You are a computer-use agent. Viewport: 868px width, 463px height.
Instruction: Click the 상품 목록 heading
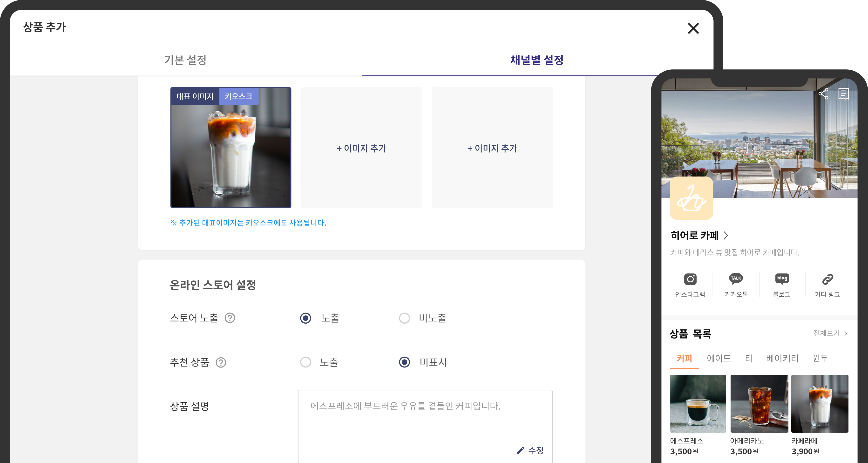[691, 334]
